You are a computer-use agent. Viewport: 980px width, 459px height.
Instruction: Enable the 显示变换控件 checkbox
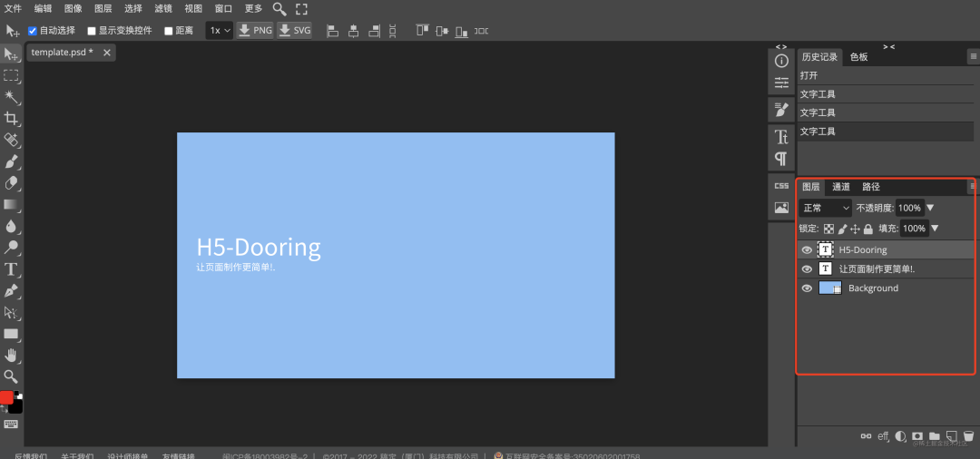[x=92, y=31]
